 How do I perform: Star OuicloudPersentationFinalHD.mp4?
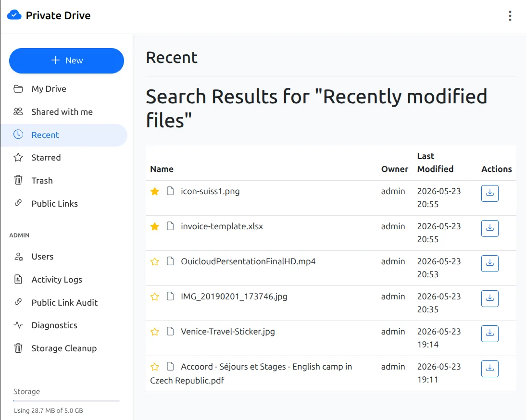click(x=155, y=261)
